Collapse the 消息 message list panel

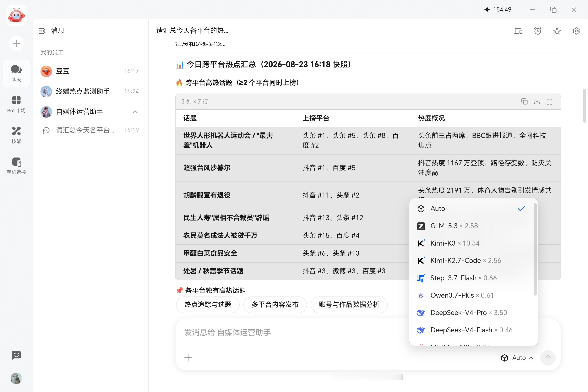click(42, 31)
